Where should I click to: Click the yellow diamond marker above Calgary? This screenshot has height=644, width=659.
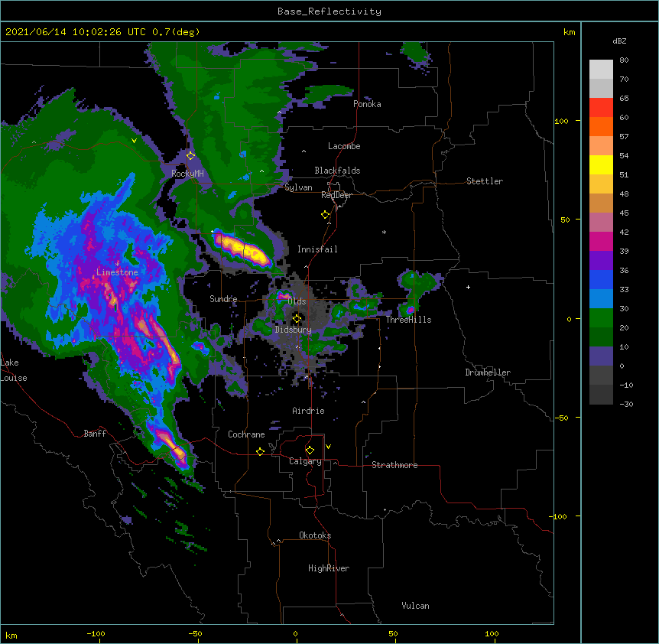[x=310, y=450]
